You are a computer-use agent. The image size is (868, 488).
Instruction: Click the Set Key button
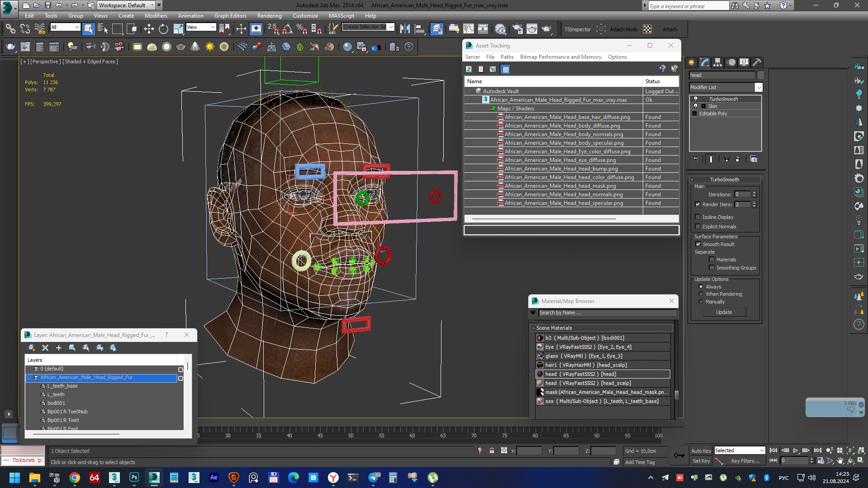coord(701,461)
